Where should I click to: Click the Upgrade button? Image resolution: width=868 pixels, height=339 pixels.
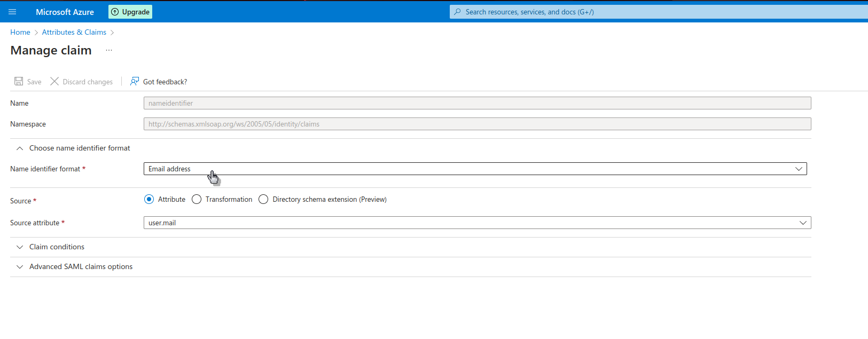point(130,12)
